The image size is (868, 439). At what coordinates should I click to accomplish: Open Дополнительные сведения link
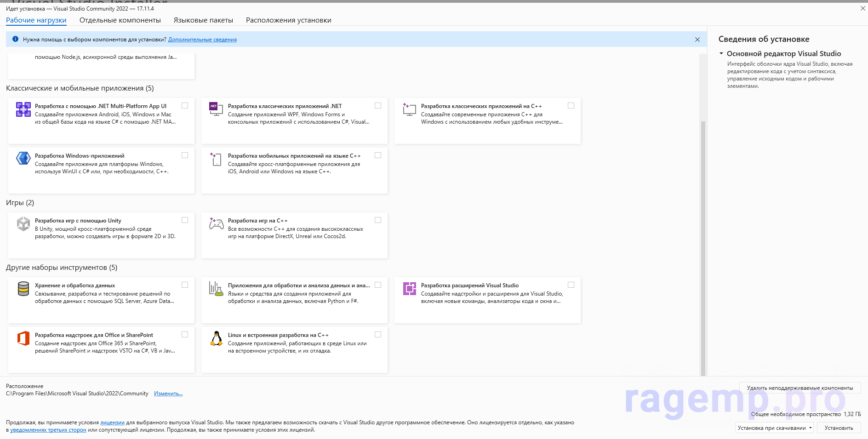point(202,40)
